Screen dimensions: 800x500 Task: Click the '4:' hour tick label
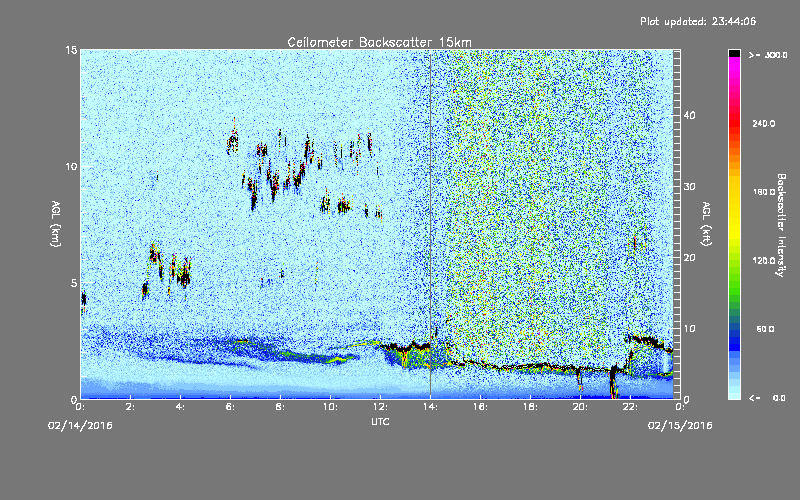181,407
